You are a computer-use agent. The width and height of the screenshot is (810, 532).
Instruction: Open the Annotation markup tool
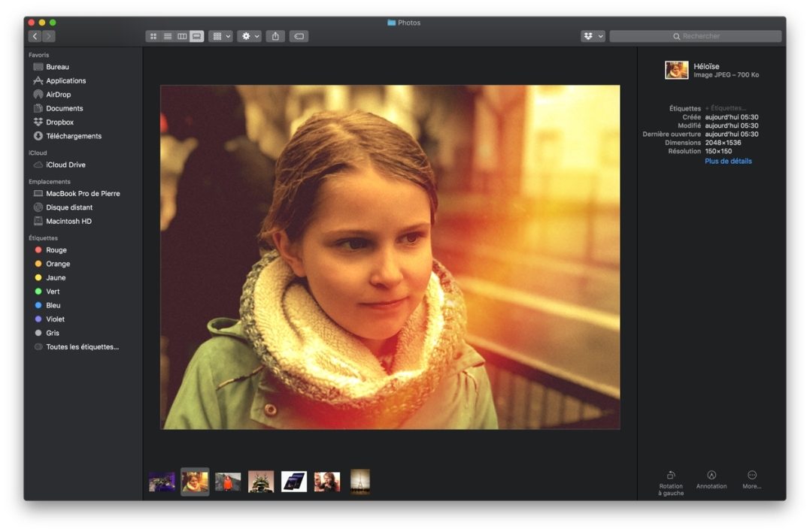pos(711,475)
